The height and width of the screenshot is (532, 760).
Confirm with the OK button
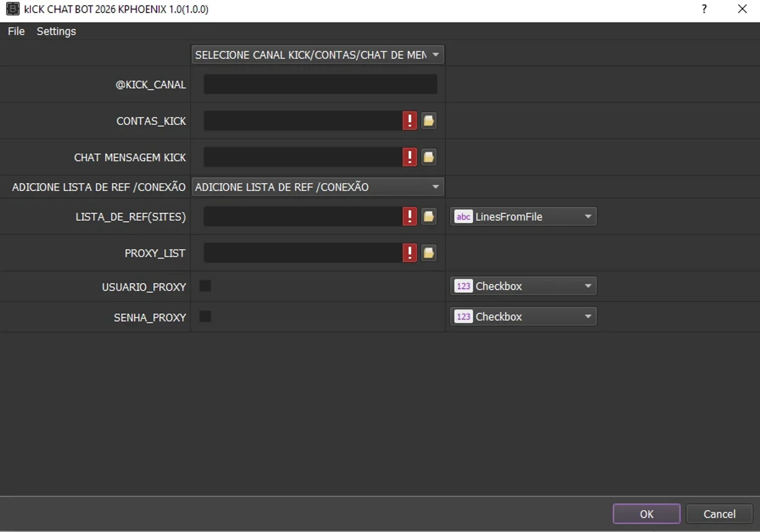click(x=646, y=514)
